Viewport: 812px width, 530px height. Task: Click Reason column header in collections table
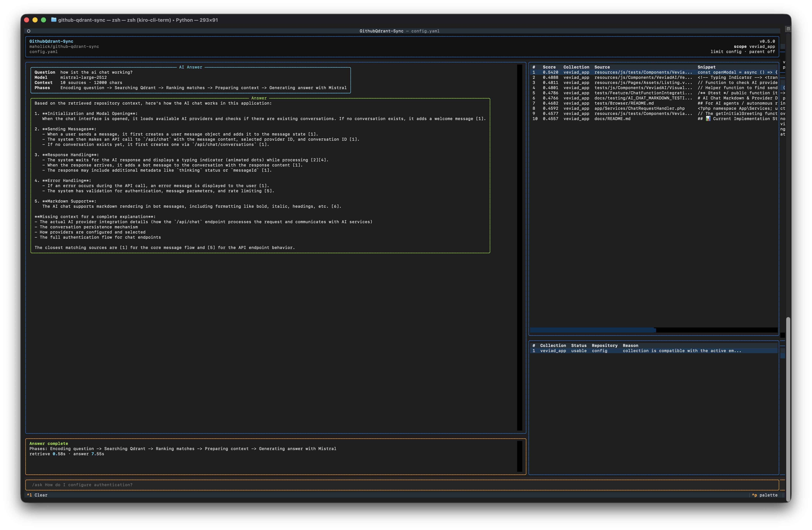(630, 346)
